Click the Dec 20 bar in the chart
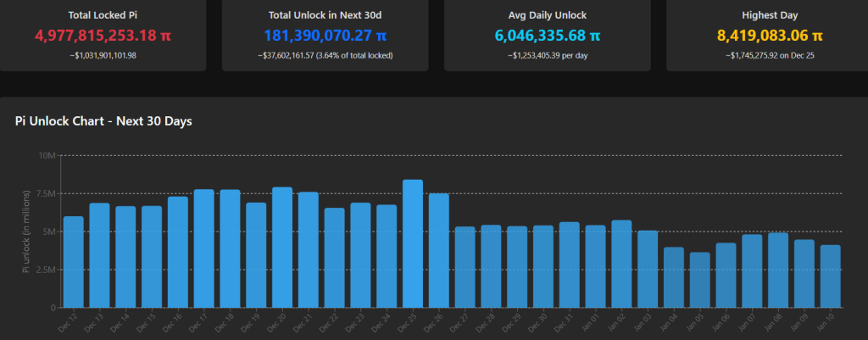The width and height of the screenshot is (868, 340). (282, 248)
